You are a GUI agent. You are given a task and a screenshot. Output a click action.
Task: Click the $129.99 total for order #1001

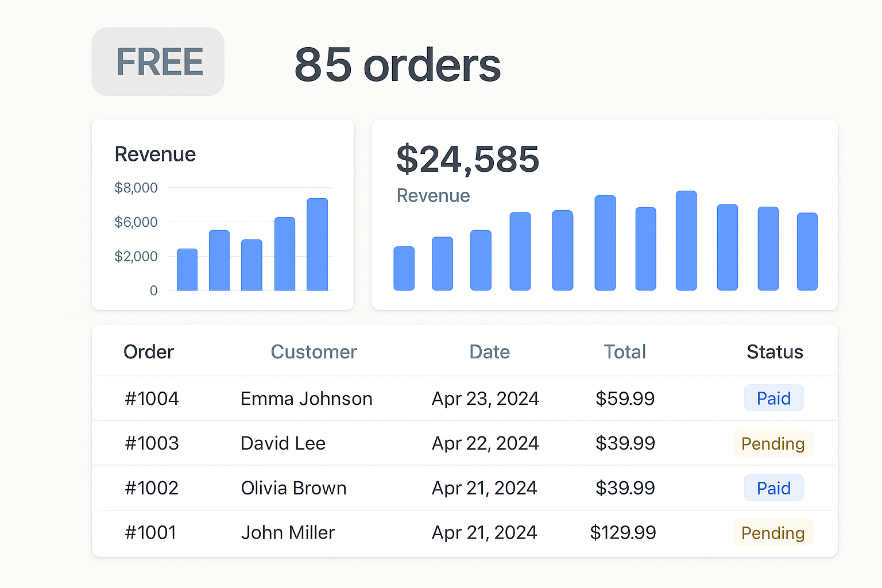pos(625,533)
